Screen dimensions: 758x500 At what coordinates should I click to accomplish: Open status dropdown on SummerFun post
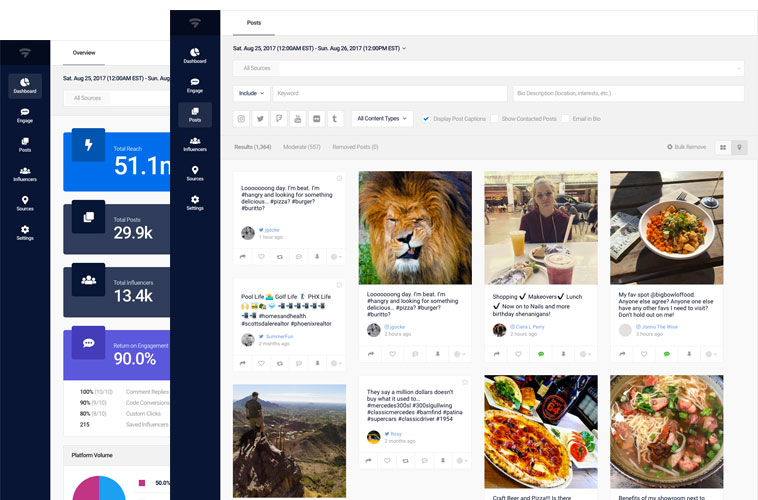point(336,363)
